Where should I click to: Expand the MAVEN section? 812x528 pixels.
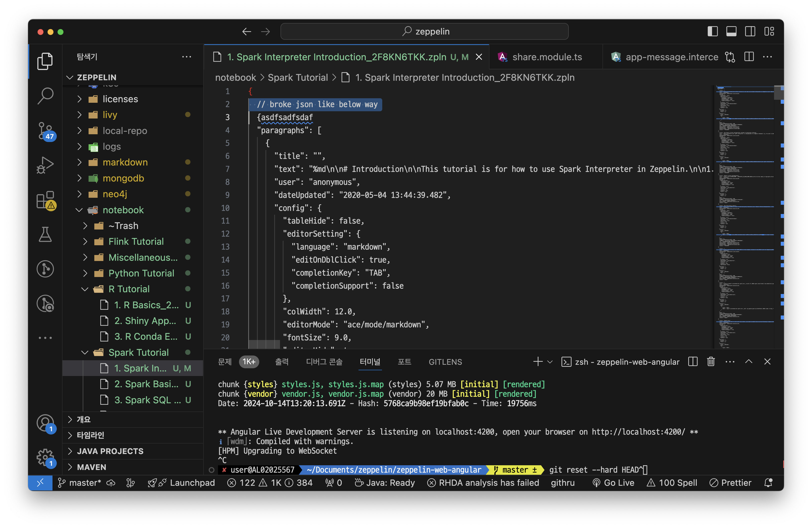click(133, 467)
